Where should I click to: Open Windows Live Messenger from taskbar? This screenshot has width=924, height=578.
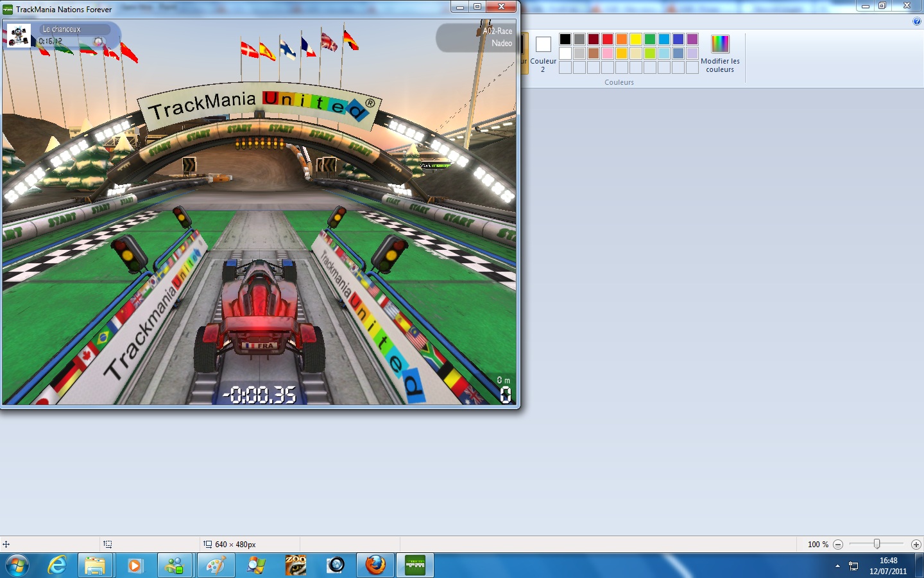[x=175, y=565]
